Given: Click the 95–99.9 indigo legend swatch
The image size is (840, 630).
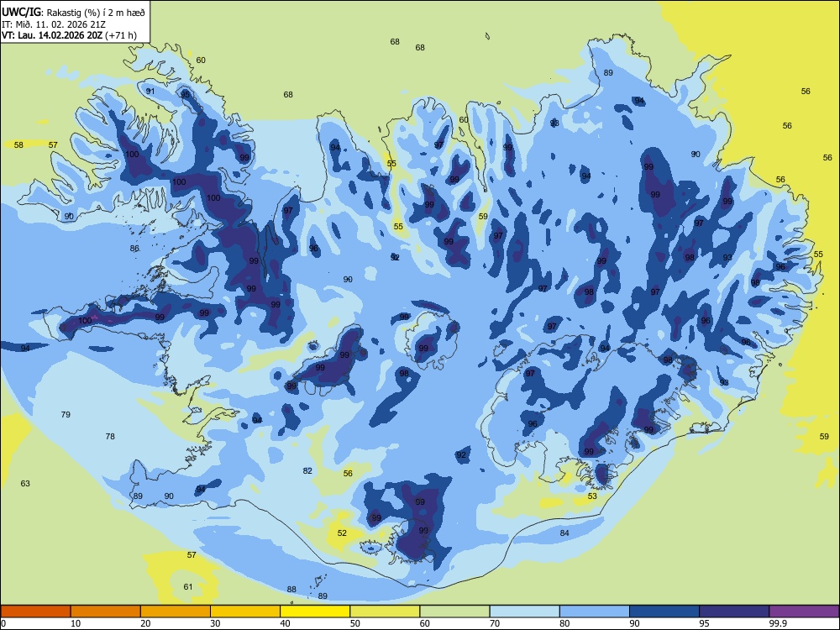Looking at the screenshot, I should [x=734, y=612].
